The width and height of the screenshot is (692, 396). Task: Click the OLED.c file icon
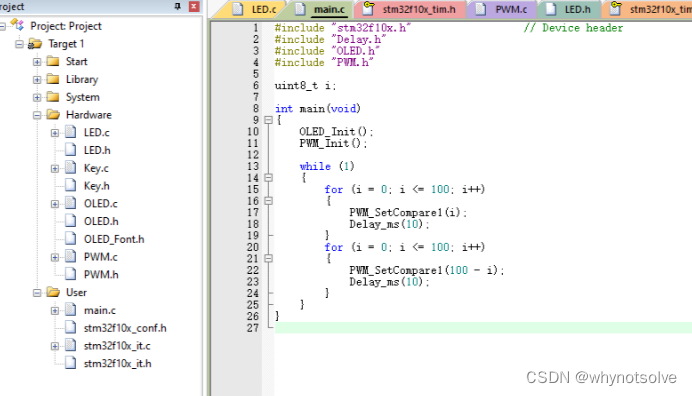71,203
